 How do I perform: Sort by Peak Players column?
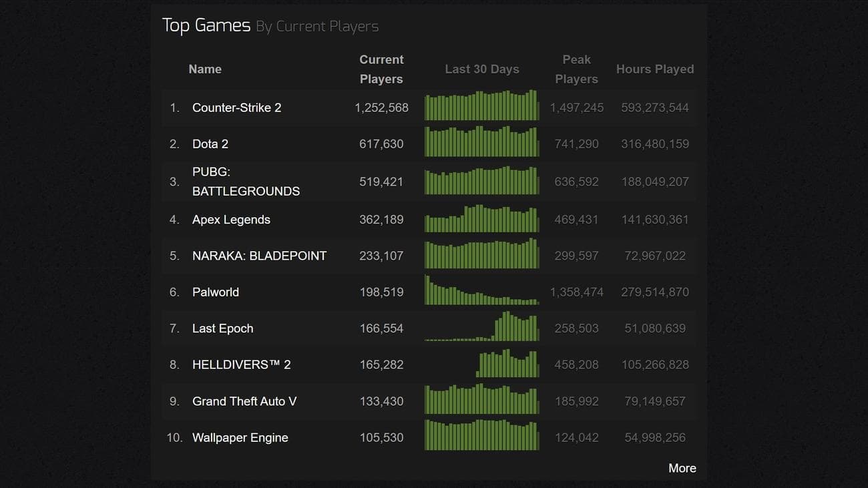tap(576, 69)
